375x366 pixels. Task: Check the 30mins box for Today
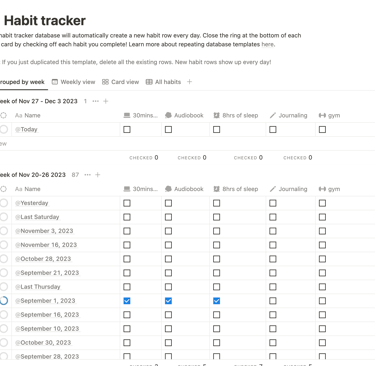pyautogui.click(x=127, y=129)
